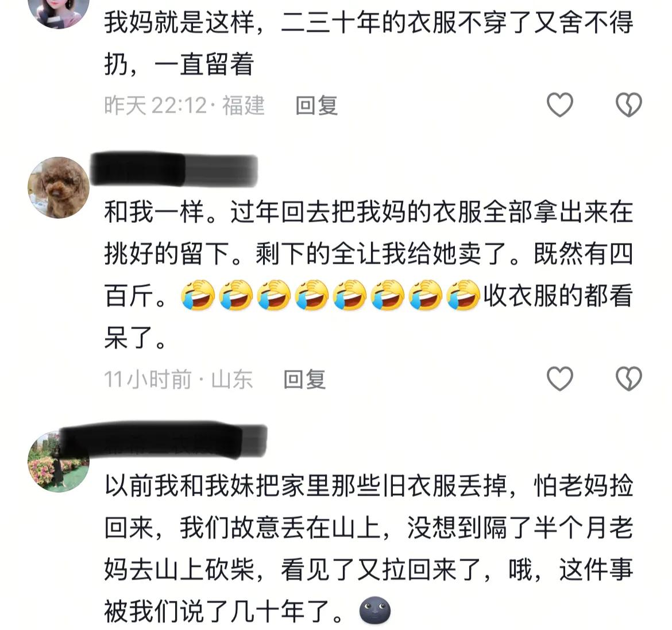Tap broken heart on the Shandong comment
Screen dimensions: 672x630
click(628, 378)
